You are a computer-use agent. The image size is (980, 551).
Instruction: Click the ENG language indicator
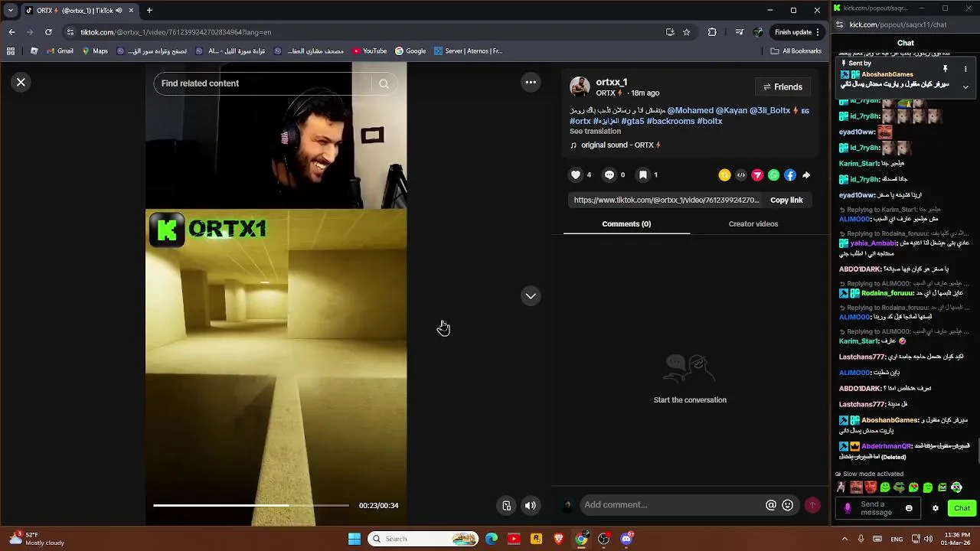coord(897,539)
